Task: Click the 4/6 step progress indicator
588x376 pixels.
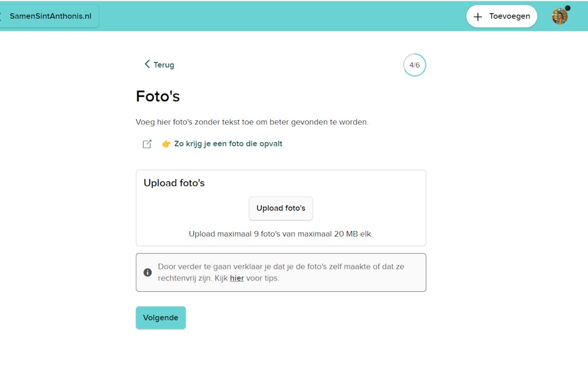Action: click(415, 65)
